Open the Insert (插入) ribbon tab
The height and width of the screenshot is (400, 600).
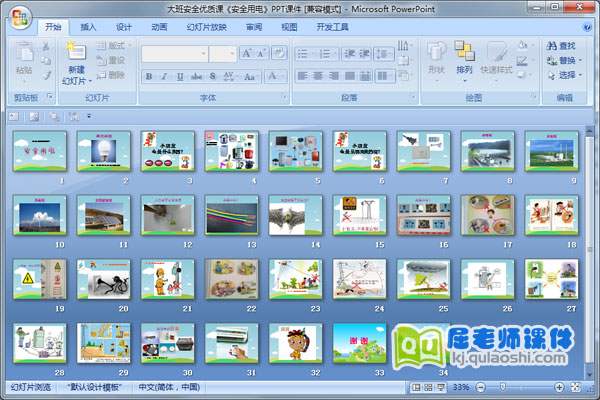(x=89, y=27)
